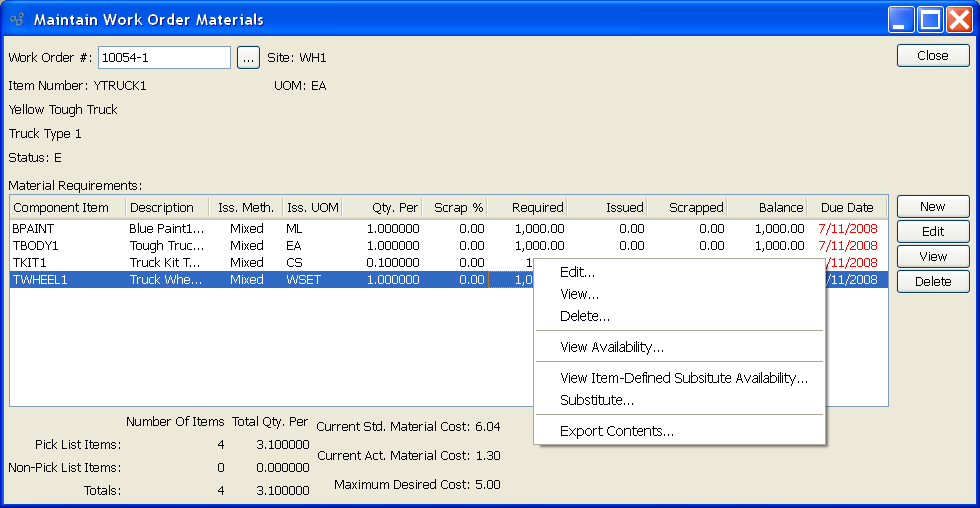Close window using red X icon

pyautogui.click(x=960, y=19)
